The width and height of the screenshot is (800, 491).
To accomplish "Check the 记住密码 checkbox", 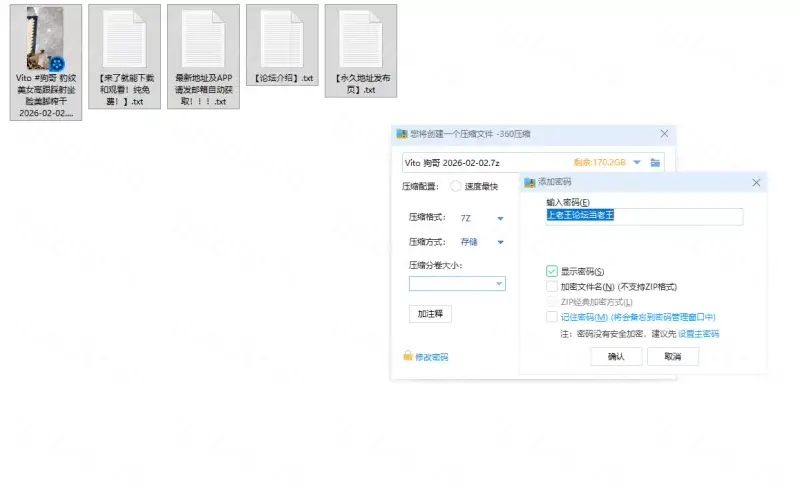I will coord(552,317).
